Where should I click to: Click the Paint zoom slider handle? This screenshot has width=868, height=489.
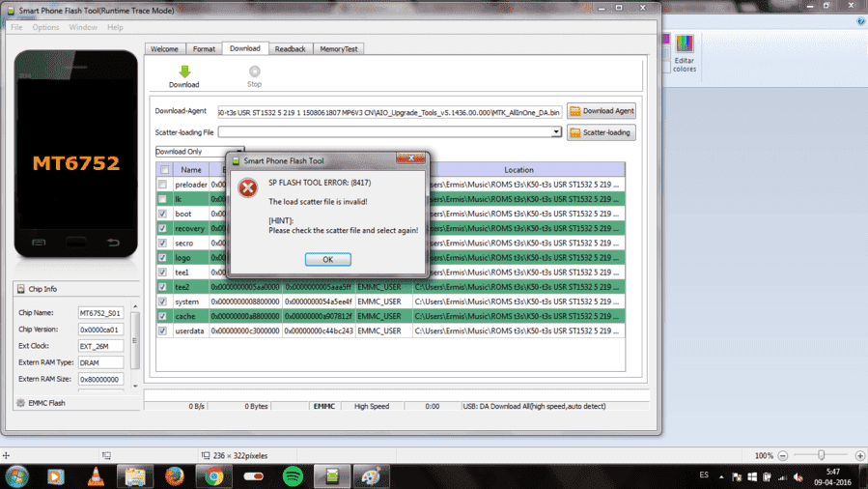[x=822, y=455]
